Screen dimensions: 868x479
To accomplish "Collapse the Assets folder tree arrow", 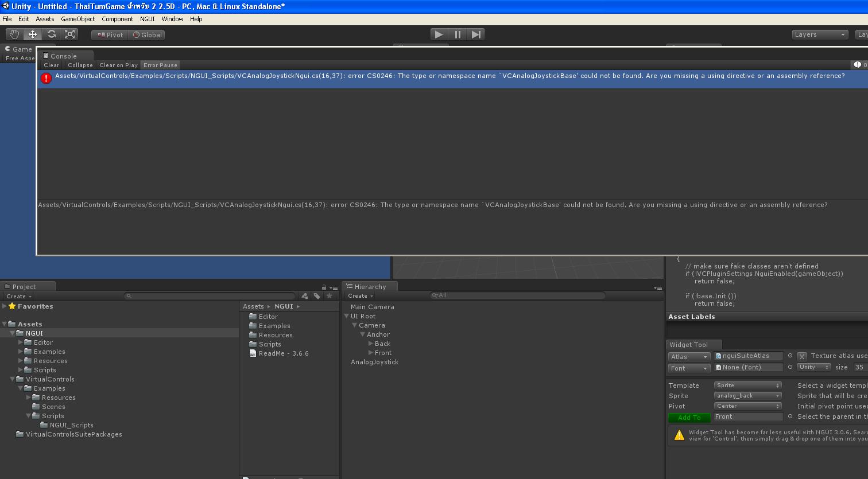I will tap(5, 324).
